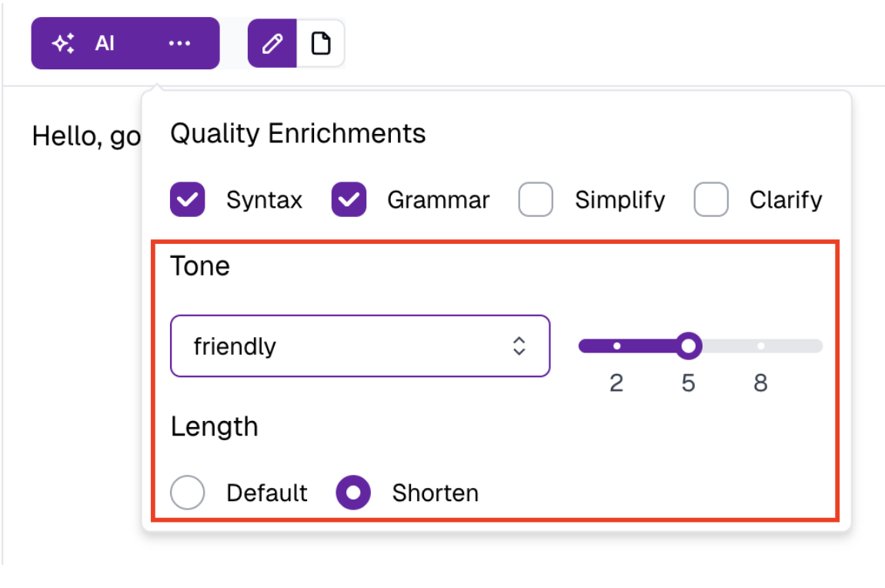This screenshot has height=588, width=885.
Task: Switch to the document page icon
Action: pos(320,44)
